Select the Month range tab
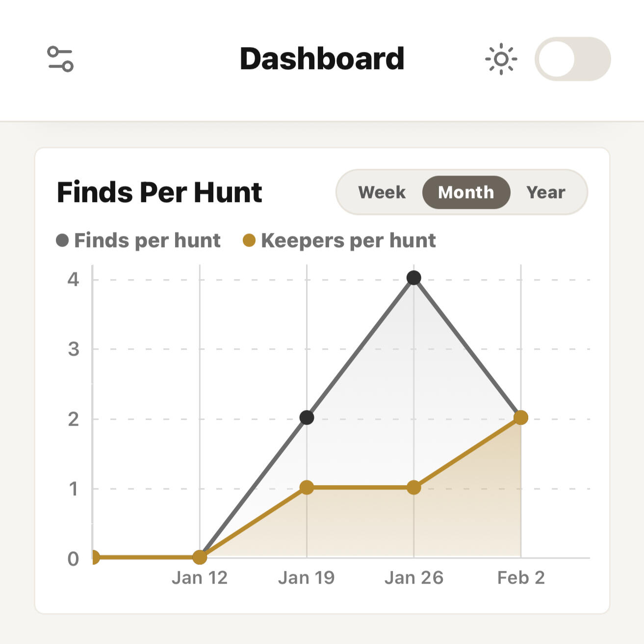 (466, 192)
